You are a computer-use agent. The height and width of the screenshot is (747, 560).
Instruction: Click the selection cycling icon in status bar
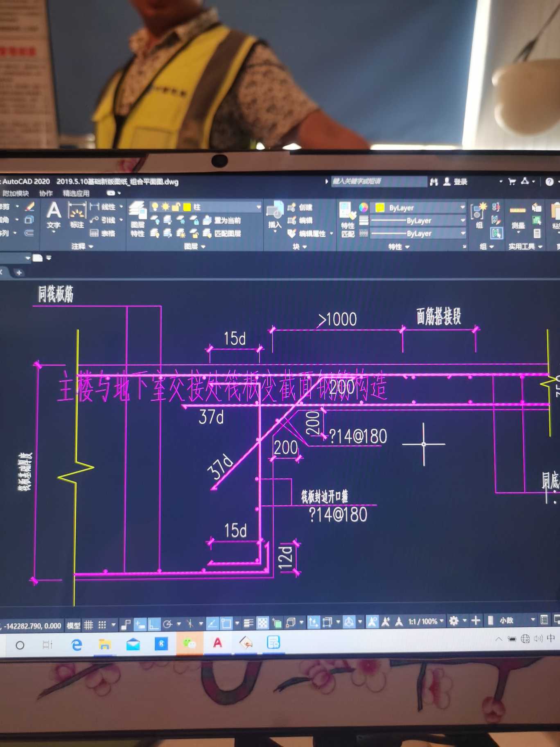click(x=277, y=623)
